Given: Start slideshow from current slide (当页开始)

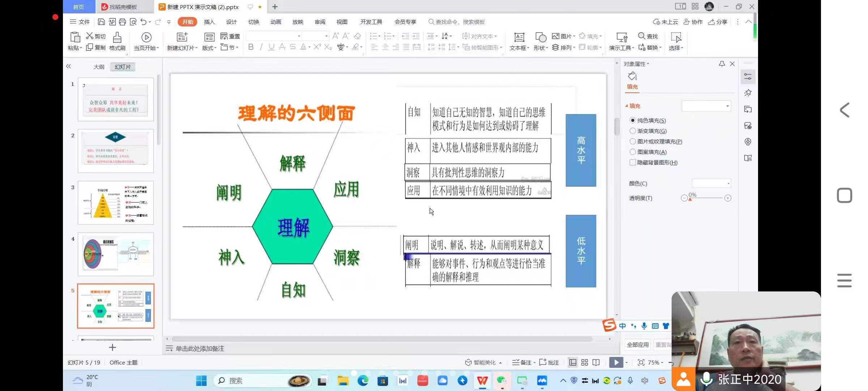Looking at the screenshot, I should pos(146,37).
